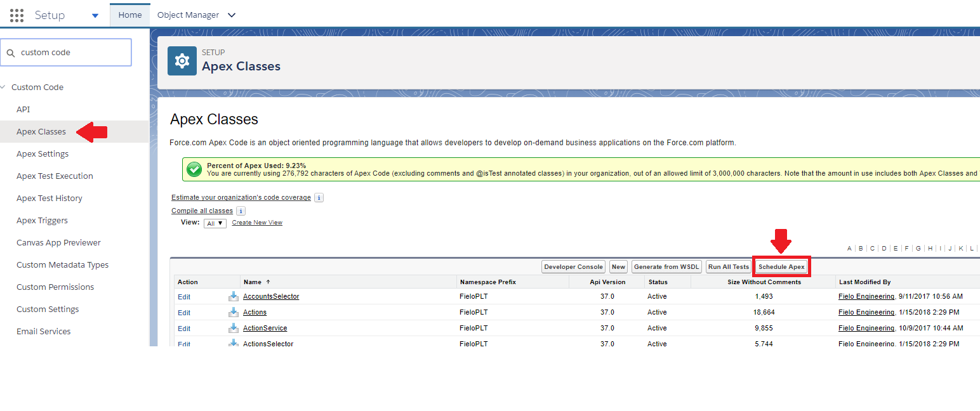Open the Setup dropdown arrow

coord(95,16)
